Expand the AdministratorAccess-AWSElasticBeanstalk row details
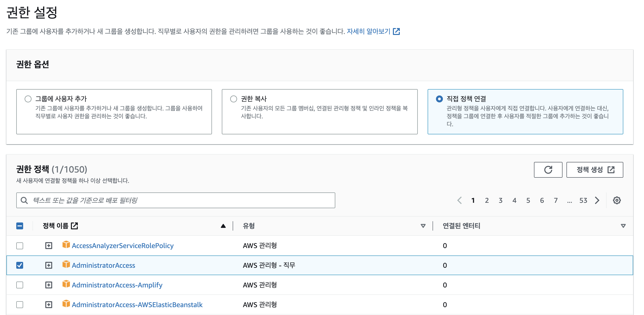 (49, 304)
